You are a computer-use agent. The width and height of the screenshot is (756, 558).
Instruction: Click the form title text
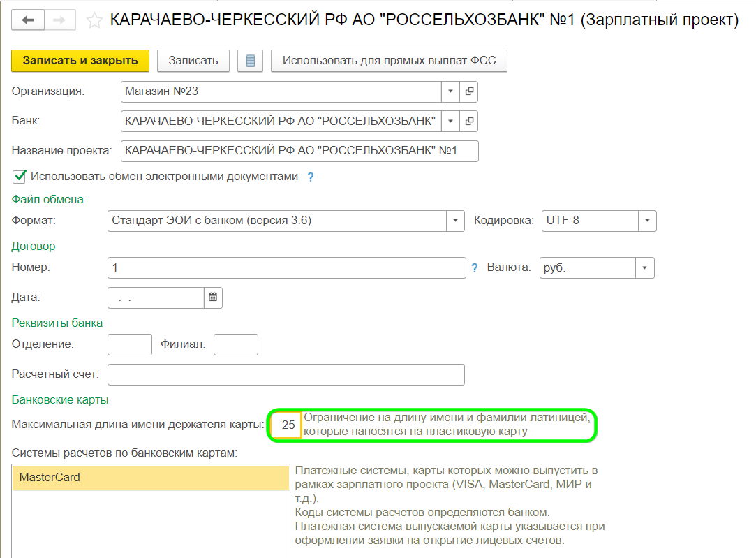coord(424,20)
